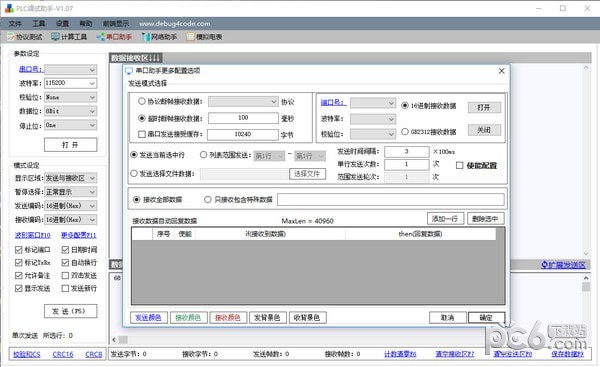
Task: Open the dialog's 端口号 dropdown
Action: pos(373,103)
